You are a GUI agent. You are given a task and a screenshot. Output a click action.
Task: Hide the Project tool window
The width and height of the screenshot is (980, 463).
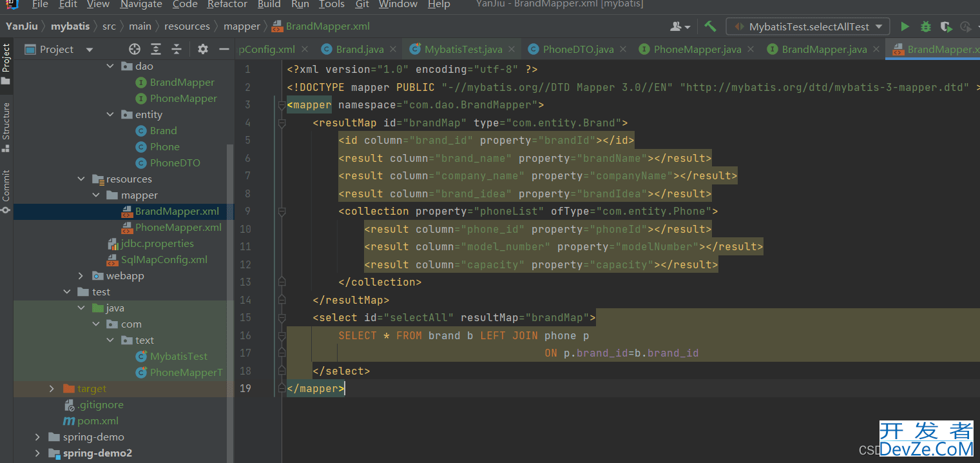[224, 49]
